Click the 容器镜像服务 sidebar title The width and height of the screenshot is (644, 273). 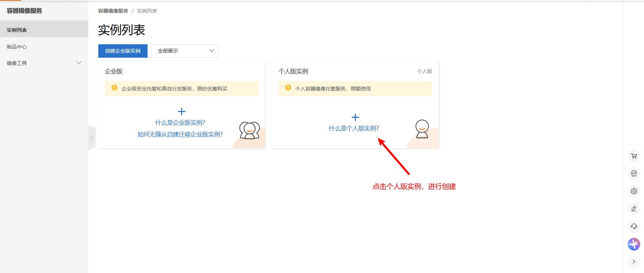pyautogui.click(x=24, y=11)
